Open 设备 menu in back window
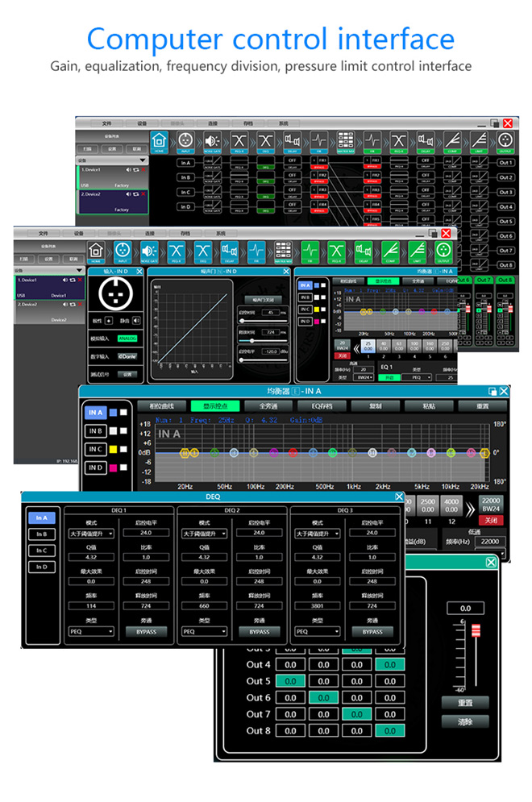The width and height of the screenshot is (532, 802). tap(142, 123)
